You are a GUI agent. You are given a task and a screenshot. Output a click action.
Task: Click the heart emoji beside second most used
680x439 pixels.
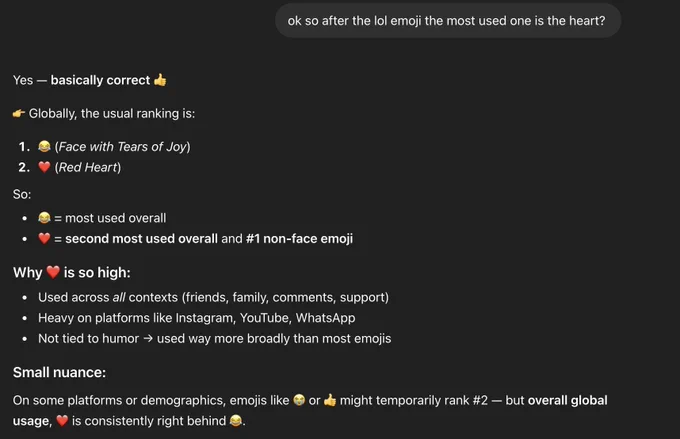pyautogui.click(x=44, y=238)
